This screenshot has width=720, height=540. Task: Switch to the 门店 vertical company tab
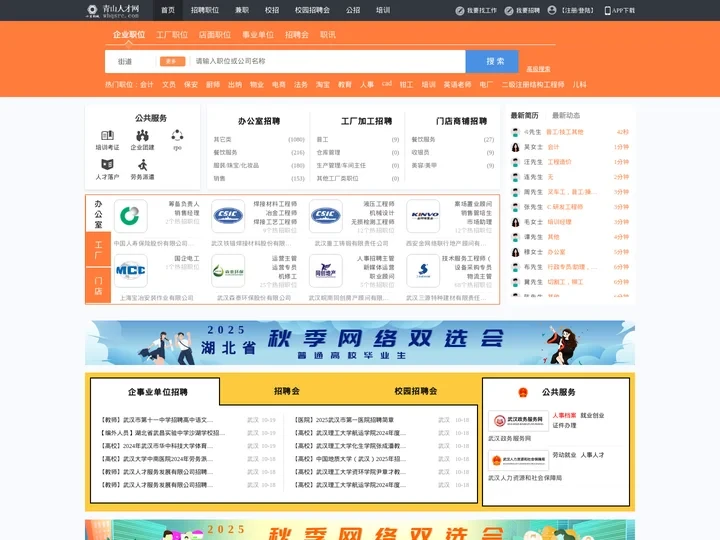[x=98, y=286]
